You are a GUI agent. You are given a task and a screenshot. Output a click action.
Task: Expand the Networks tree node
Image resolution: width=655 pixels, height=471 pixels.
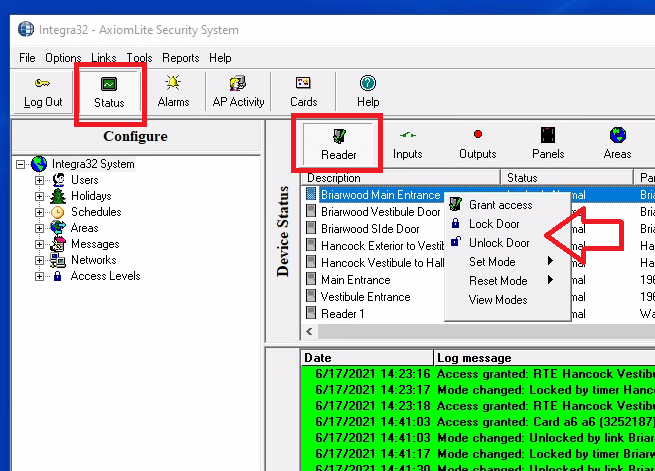39,260
